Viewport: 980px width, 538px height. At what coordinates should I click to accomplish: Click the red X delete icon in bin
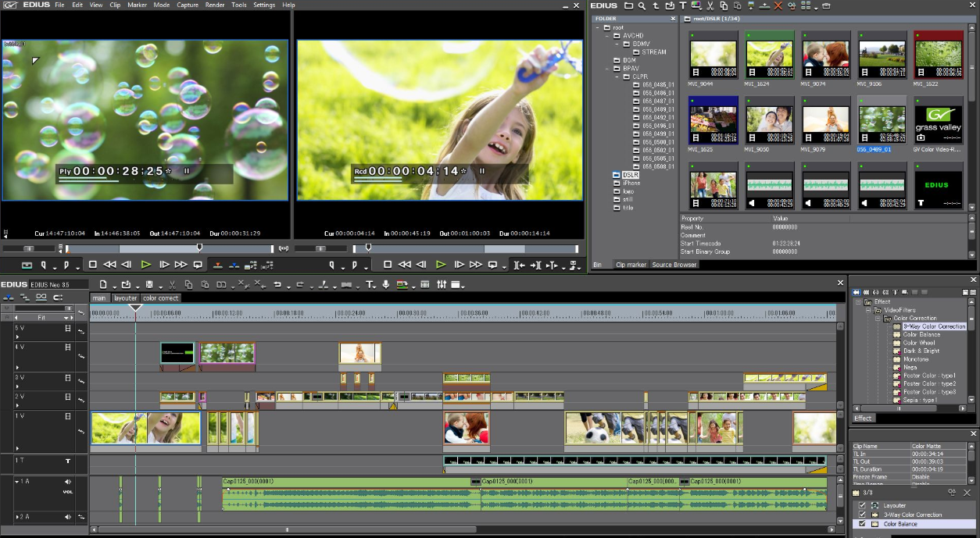tap(778, 5)
